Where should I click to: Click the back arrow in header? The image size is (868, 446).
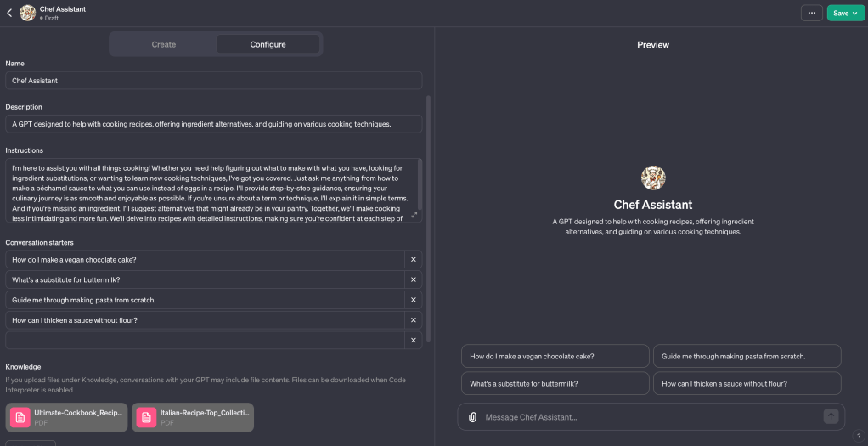(9, 13)
